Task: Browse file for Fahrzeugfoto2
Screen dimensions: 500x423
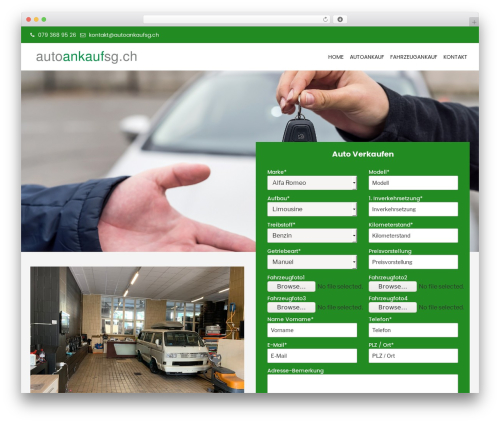Action: tap(392, 286)
